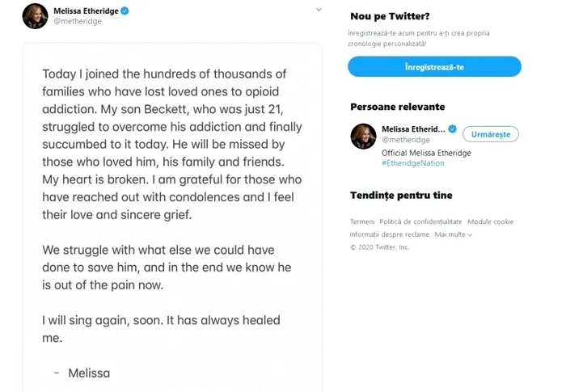Open the #EtheridgeNation hashtag
Image resolution: width=566 pixels, height=392 pixels.
(x=413, y=163)
